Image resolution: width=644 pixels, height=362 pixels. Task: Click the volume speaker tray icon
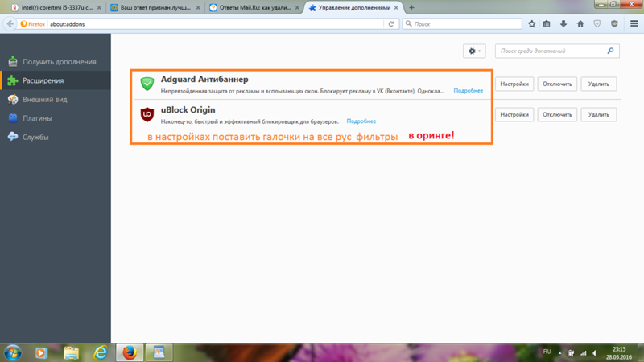click(594, 353)
